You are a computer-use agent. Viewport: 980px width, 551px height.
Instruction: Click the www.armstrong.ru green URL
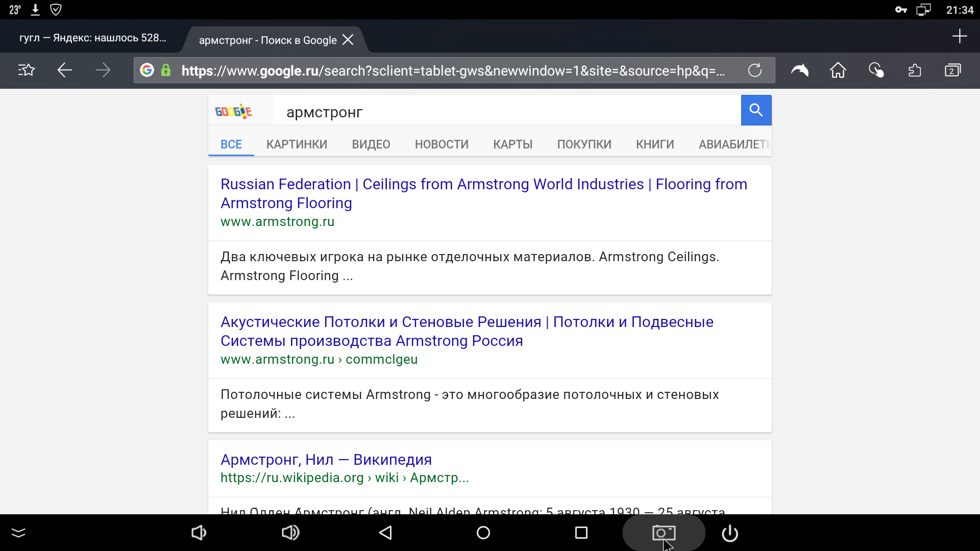click(x=278, y=222)
